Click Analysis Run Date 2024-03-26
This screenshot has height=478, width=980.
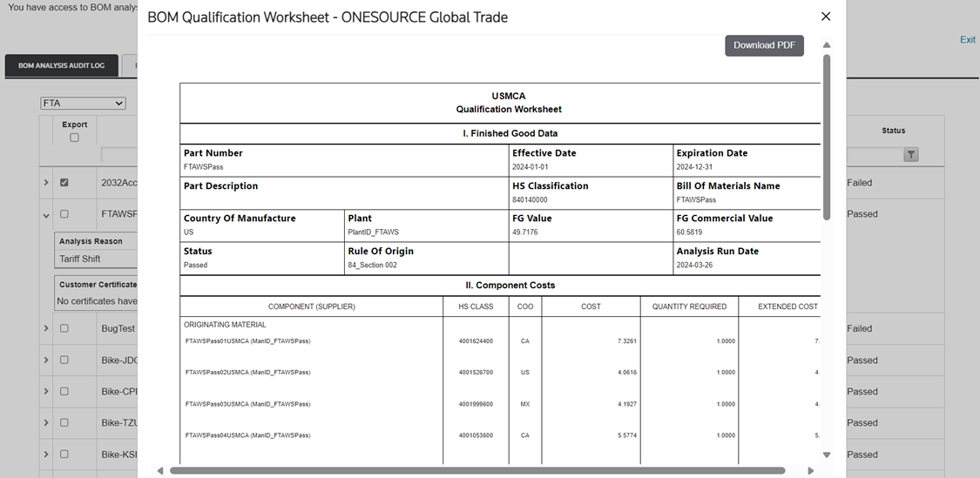693,265
